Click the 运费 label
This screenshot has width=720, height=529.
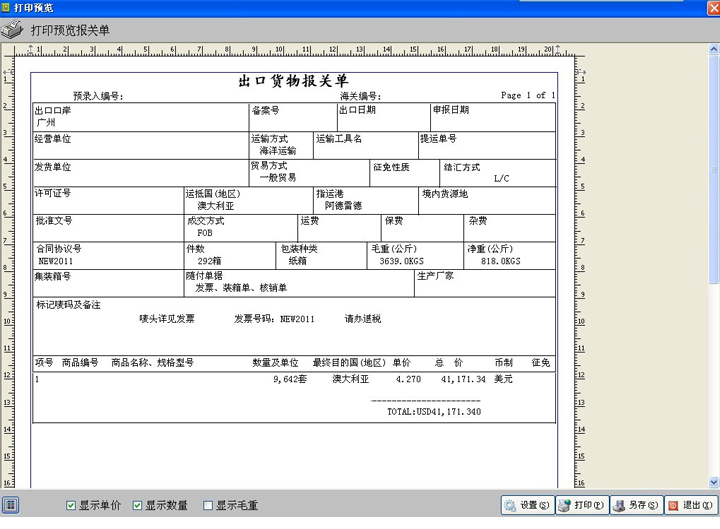click(x=309, y=221)
